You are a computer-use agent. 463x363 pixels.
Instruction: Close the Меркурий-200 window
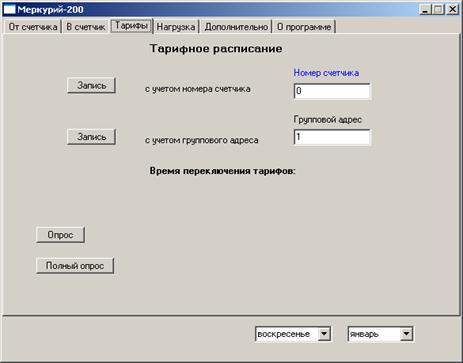[452, 9]
